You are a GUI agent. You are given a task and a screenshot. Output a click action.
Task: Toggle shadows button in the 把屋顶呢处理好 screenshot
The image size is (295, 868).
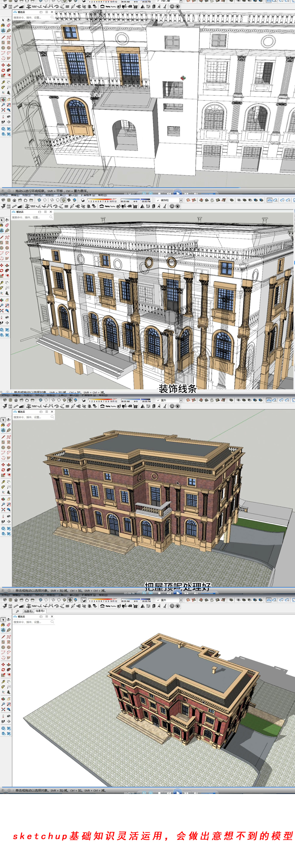pyautogui.click(x=83, y=400)
